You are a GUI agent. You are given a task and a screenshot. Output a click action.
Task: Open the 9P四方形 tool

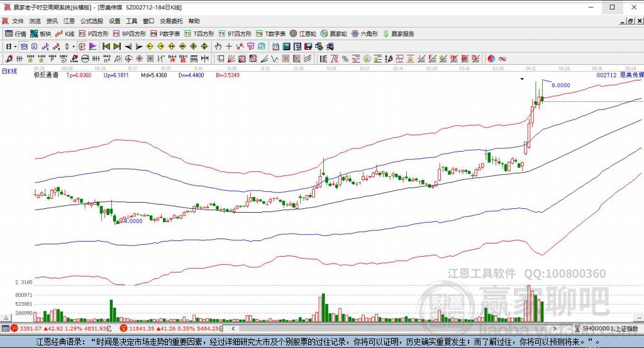coord(130,34)
